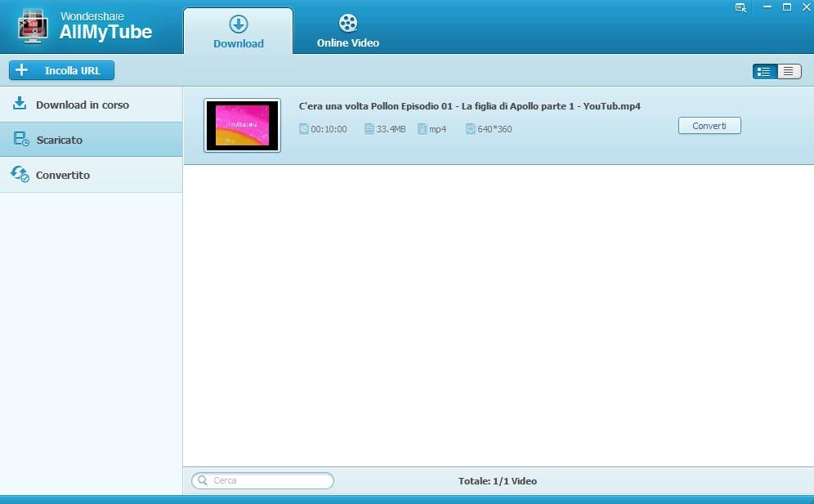The image size is (814, 504).
Task: Click the magnifier icon in search box
Action: (x=203, y=480)
